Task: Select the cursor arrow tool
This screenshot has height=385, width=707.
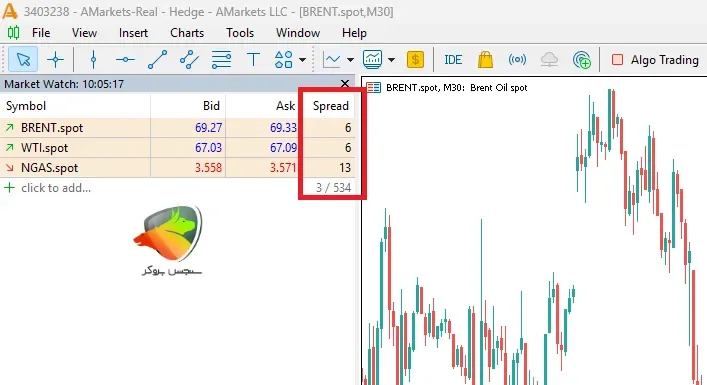Action: [x=23, y=60]
